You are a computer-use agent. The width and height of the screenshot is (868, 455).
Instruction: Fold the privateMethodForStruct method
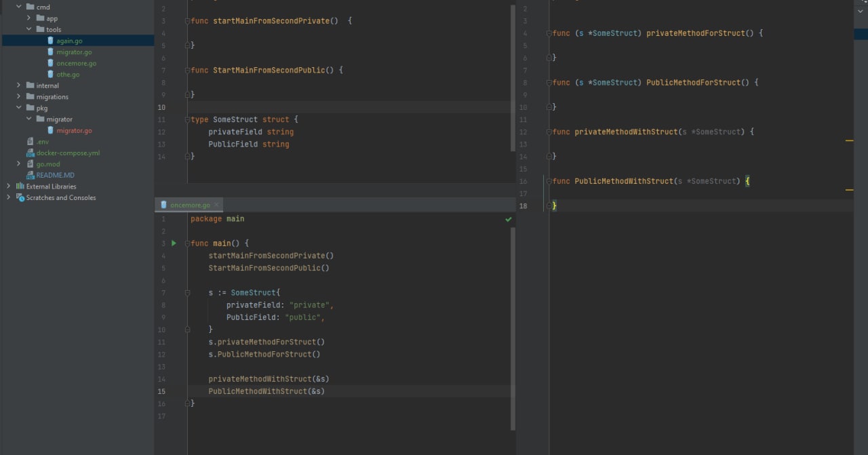549,33
